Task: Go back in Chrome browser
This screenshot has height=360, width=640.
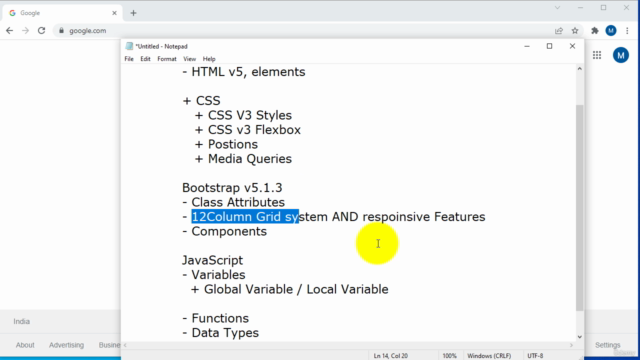Action: (x=9, y=31)
